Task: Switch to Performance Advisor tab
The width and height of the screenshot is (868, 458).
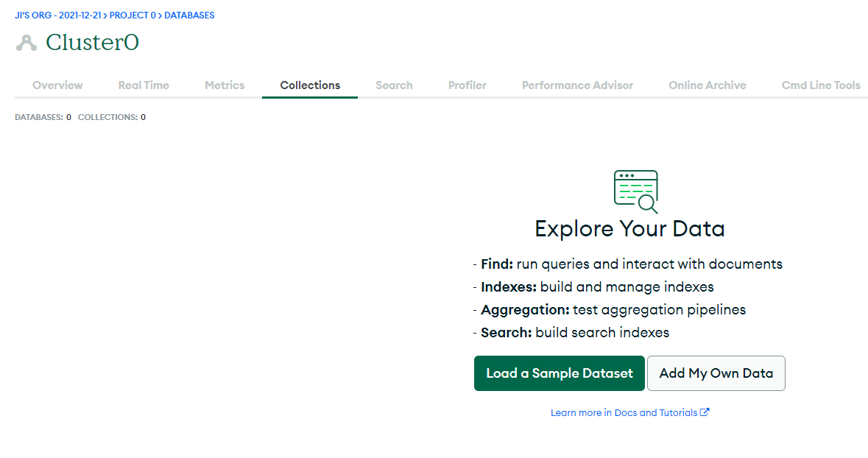Action: click(577, 85)
